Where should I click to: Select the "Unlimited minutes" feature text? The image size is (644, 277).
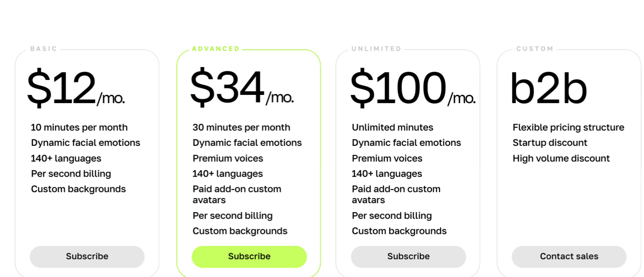tap(392, 127)
